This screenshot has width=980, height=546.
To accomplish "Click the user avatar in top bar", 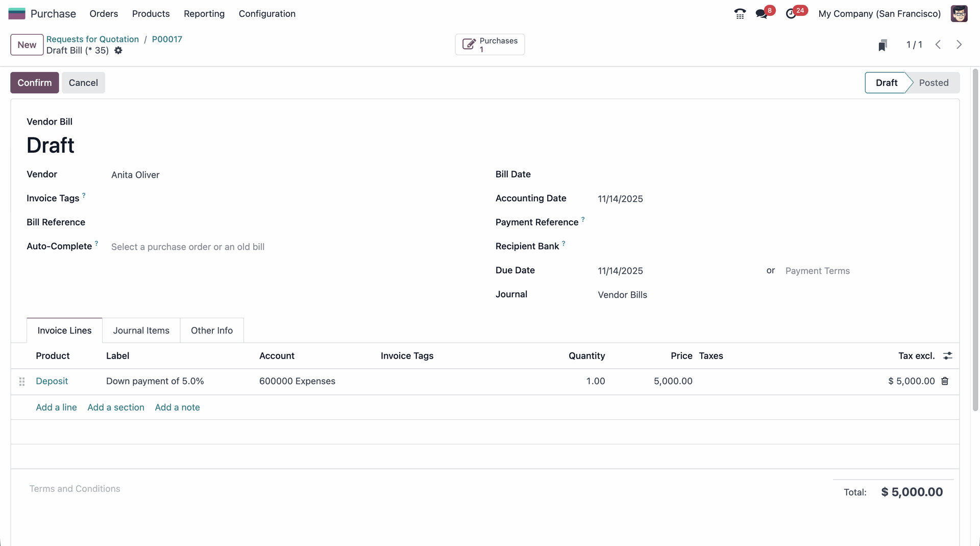I will 959,14.
